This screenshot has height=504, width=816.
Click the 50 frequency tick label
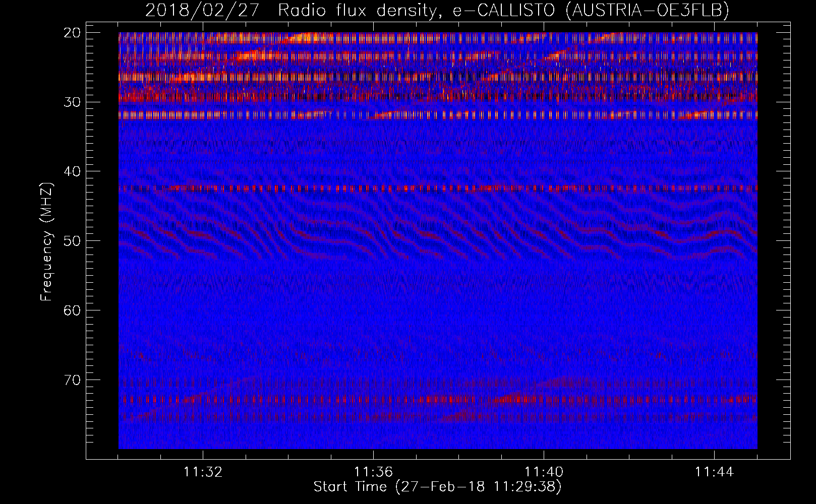pyautogui.click(x=72, y=240)
